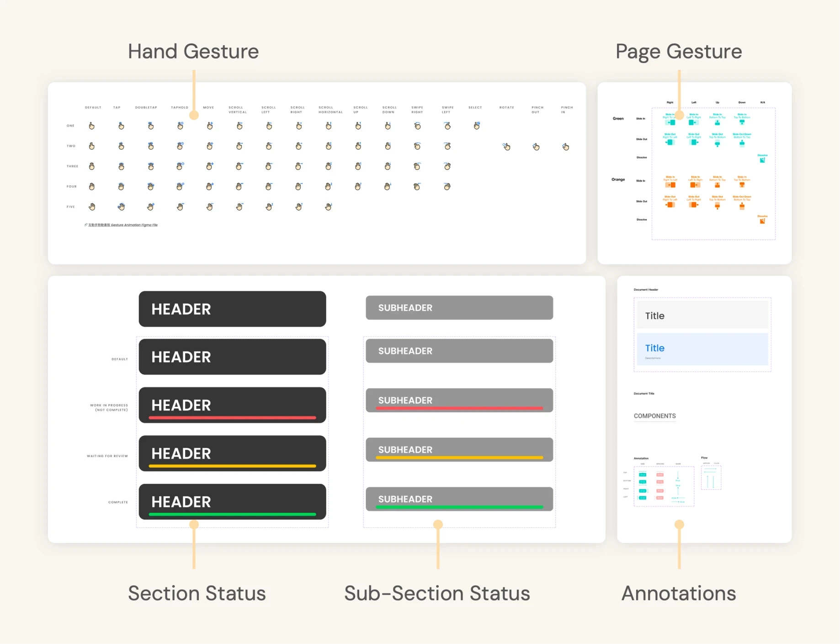
Task: Select green Slide In Bottom To Top icon
Action: [x=718, y=122]
